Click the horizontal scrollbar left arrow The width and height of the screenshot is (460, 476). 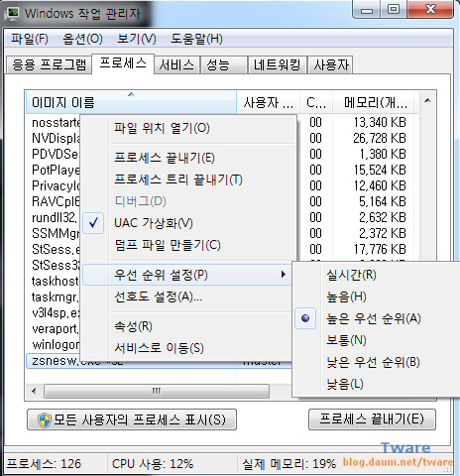pos(34,391)
